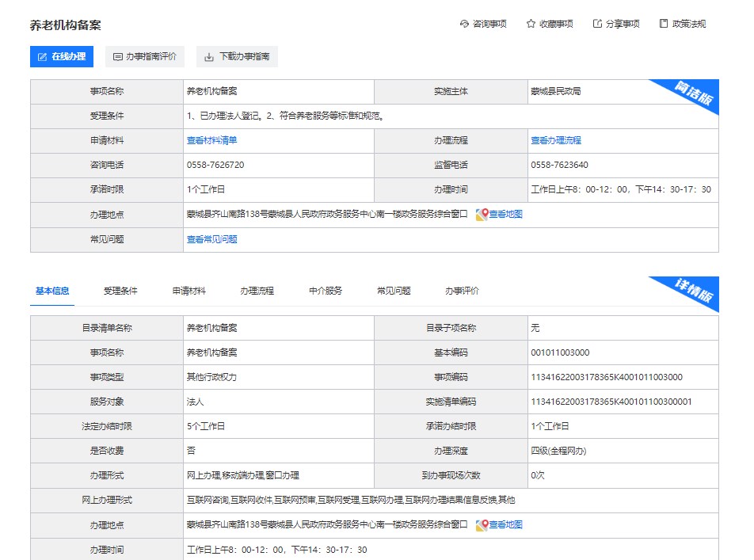
Task: Open 查看地图 link in the lower table
Action: 505,524
